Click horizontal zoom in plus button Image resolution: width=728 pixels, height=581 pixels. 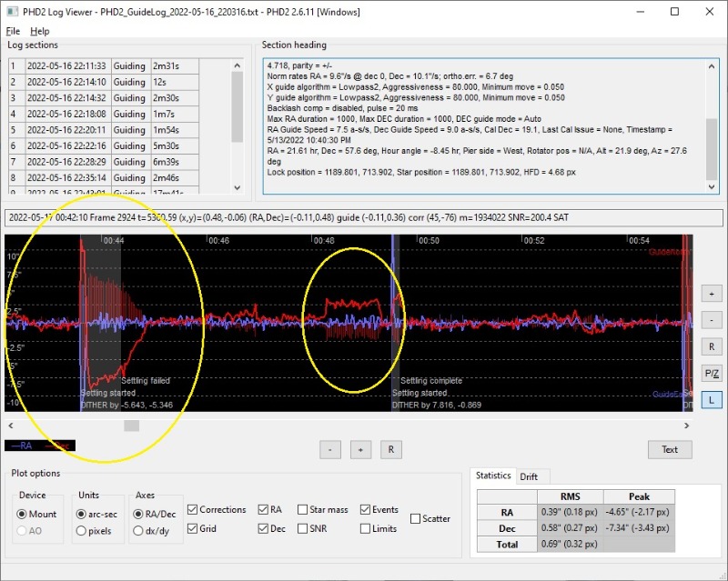(360, 449)
